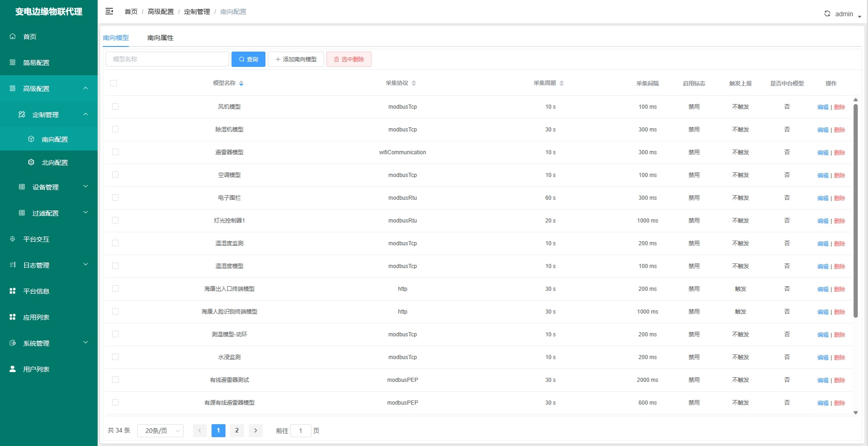Sort by 采集周期 column sort icon
This screenshot has width=868, height=446.
pos(562,84)
